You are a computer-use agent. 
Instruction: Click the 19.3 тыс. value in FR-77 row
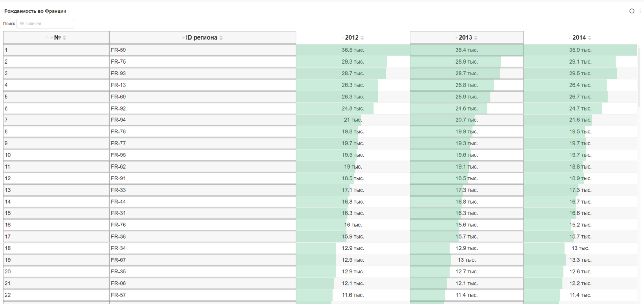pyautogui.click(x=466, y=143)
